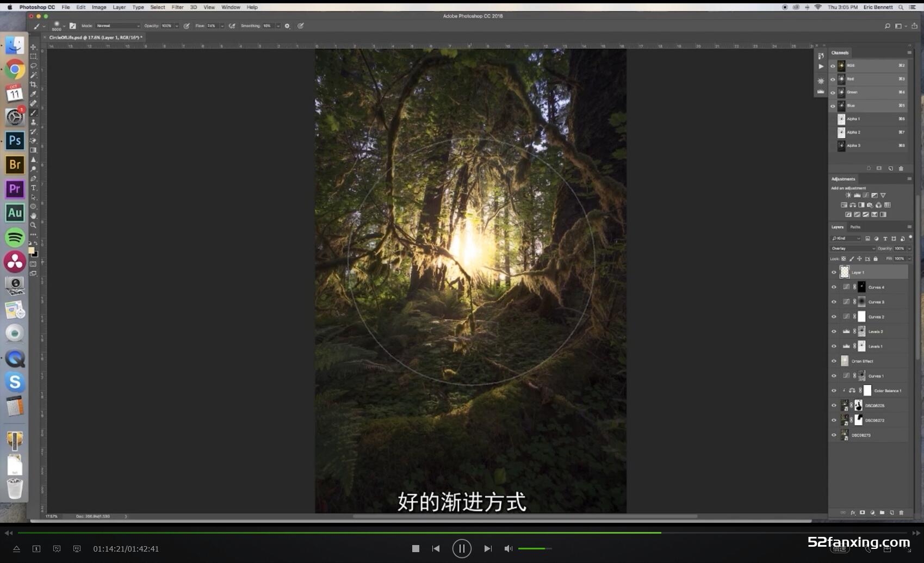Open Adobe Bridge from the Dock
This screenshot has width=924, height=563.
pos(15,164)
